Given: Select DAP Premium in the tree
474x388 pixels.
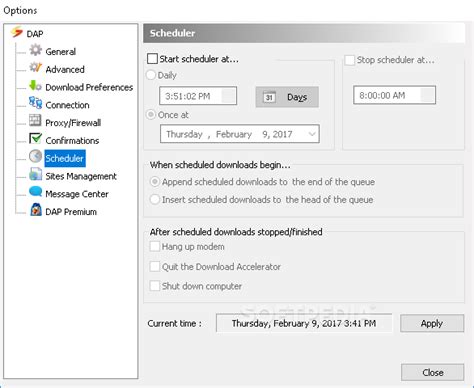Looking at the screenshot, I should pos(71,212).
